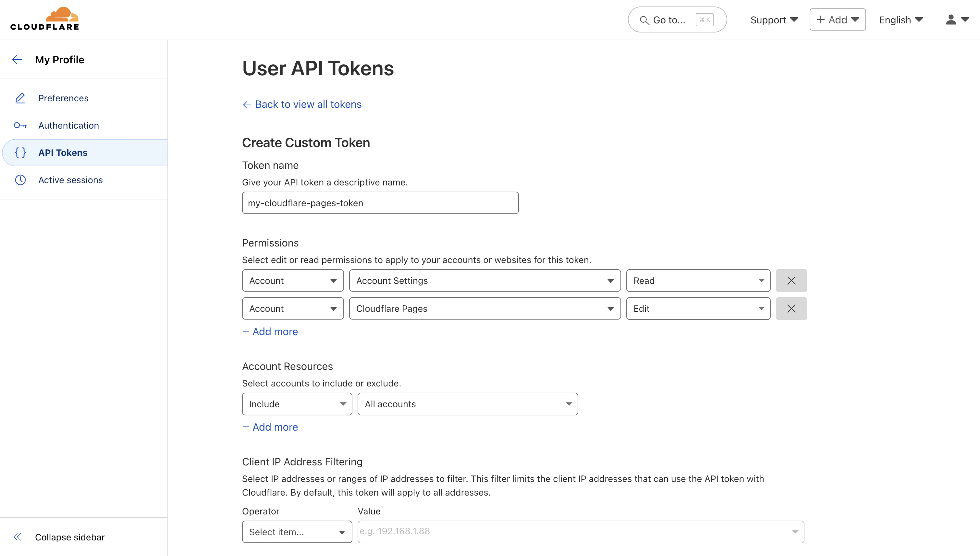
Task: Open Authentication in the sidebar
Action: 84,125
